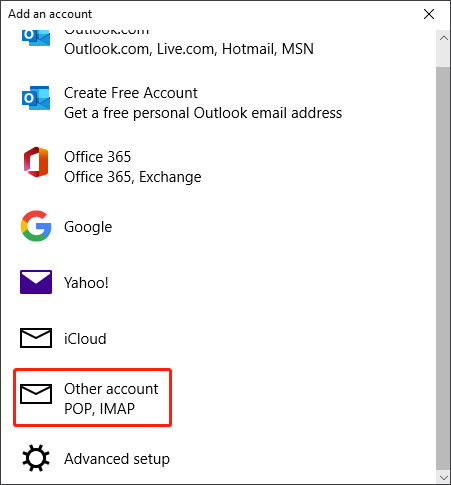This screenshot has width=451, height=485.
Task: Pick Yahoo! from the account list
Action: pos(86,283)
